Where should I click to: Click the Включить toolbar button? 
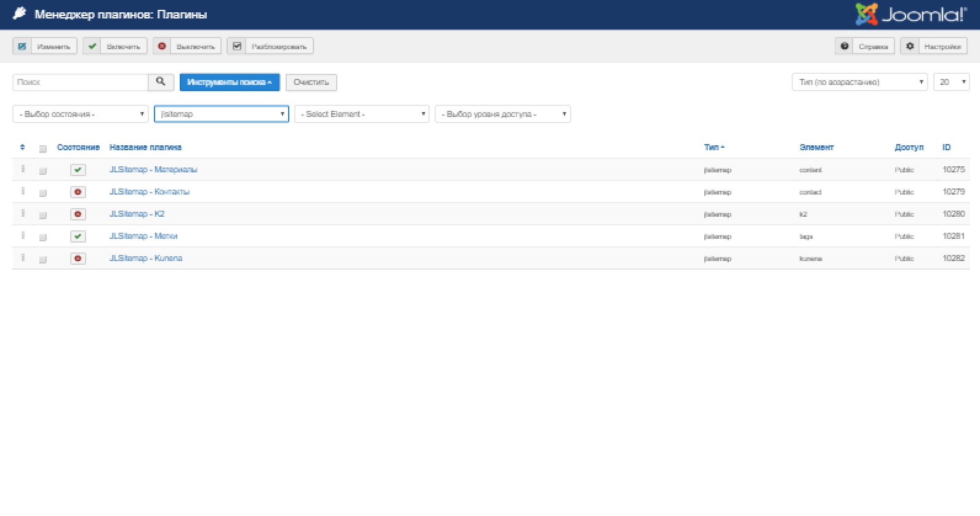coord(115,46)
